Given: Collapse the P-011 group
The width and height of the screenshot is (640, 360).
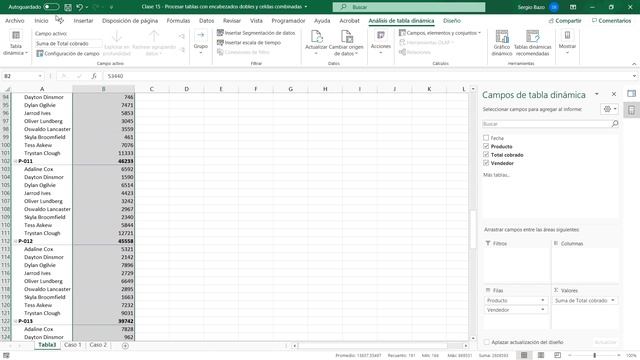Looking at the screenshot, I should (x=16, y=161).
